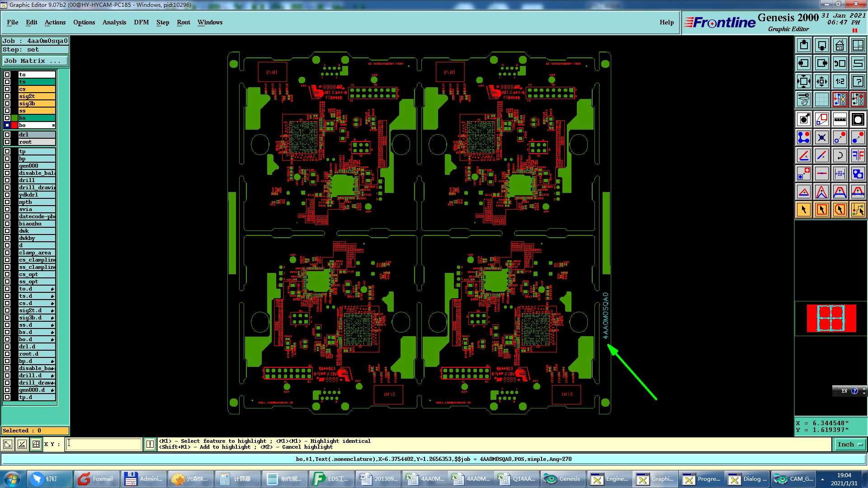Select the ruler measure tool
This screenshot has width=868, height=488.
840,119
